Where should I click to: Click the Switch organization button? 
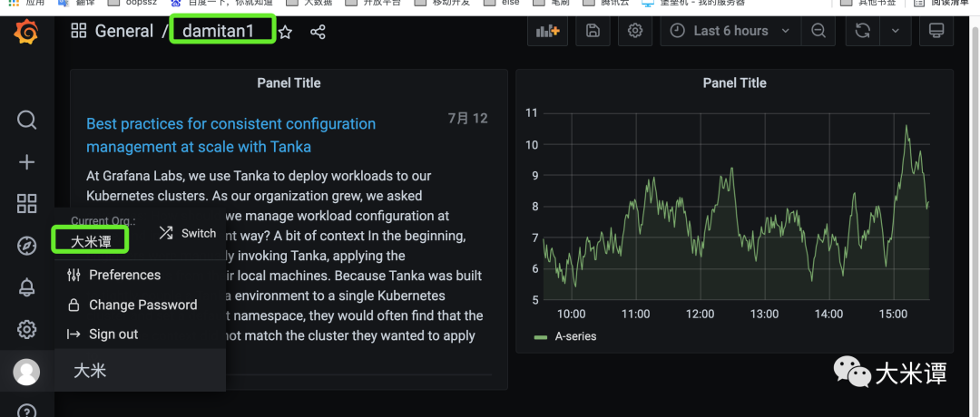[188, 233]
